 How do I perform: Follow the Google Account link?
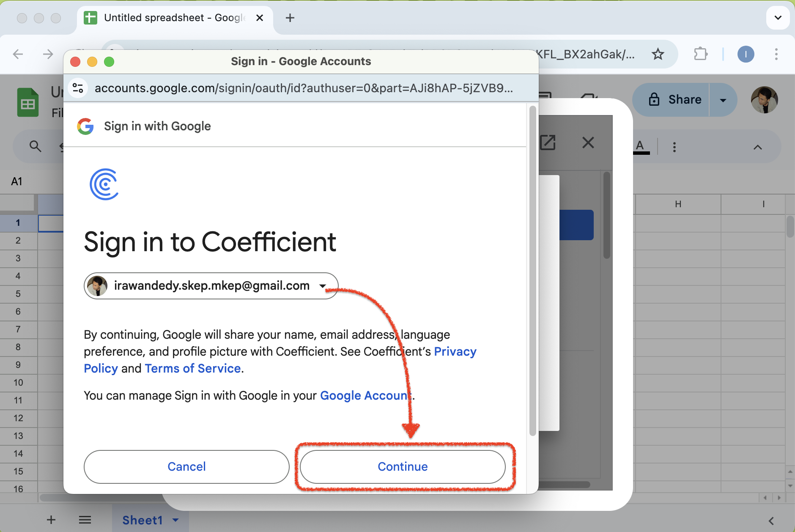click(366, 395)
